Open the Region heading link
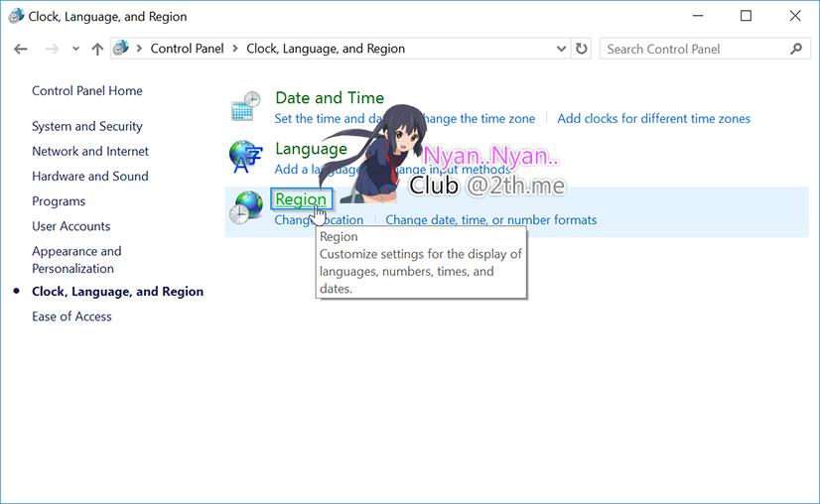 (301, 199)
